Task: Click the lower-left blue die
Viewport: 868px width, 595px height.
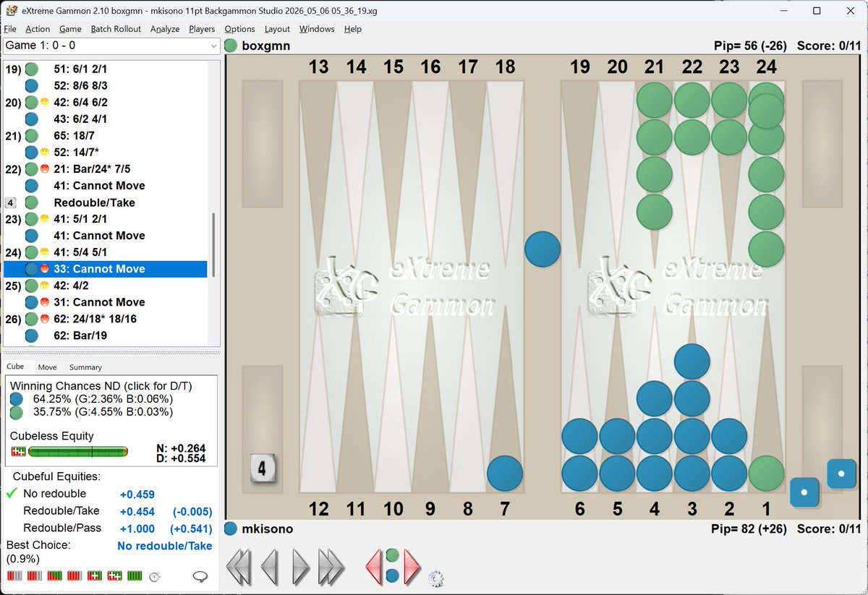Action: 804,492
